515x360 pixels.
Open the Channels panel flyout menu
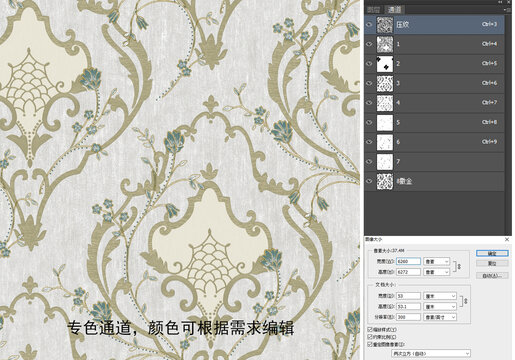507,10
